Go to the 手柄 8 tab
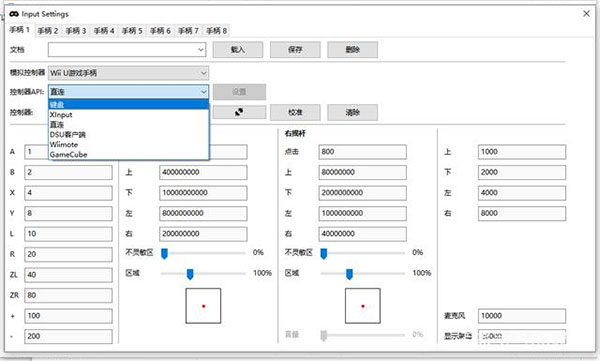Viewport: 600px width, 361px height. (x=217, y=31)
